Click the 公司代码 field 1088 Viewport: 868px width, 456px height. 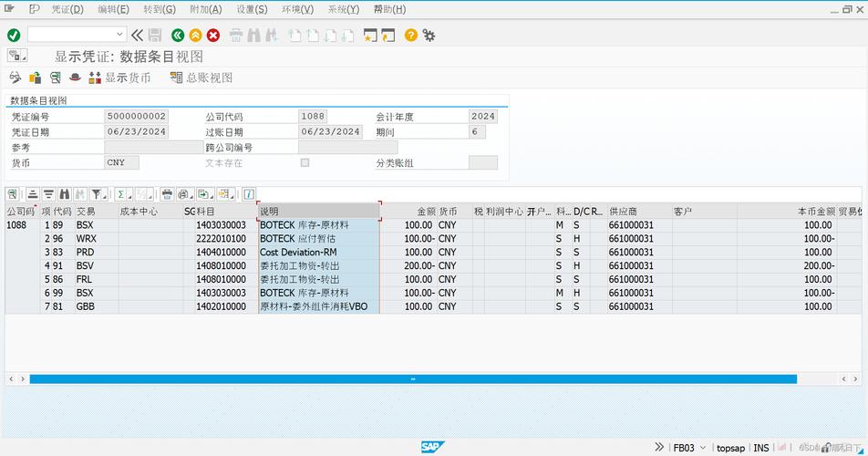313,116
